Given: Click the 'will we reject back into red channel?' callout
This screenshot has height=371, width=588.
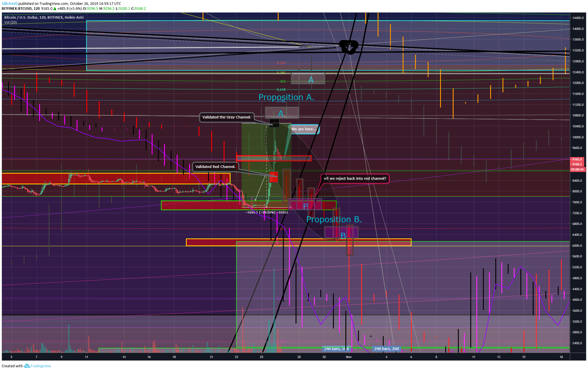Looking at the screenshot, I should (355, 178).
